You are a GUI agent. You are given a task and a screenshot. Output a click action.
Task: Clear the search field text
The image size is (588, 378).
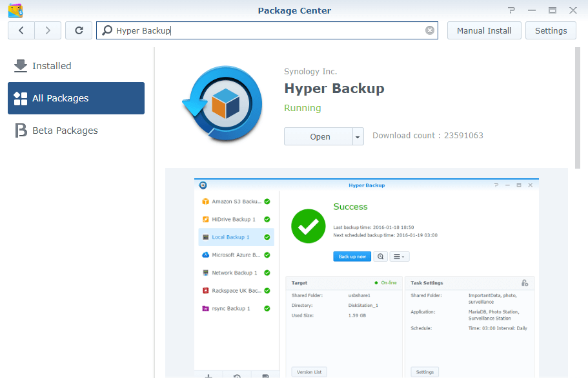coord(430,30)
